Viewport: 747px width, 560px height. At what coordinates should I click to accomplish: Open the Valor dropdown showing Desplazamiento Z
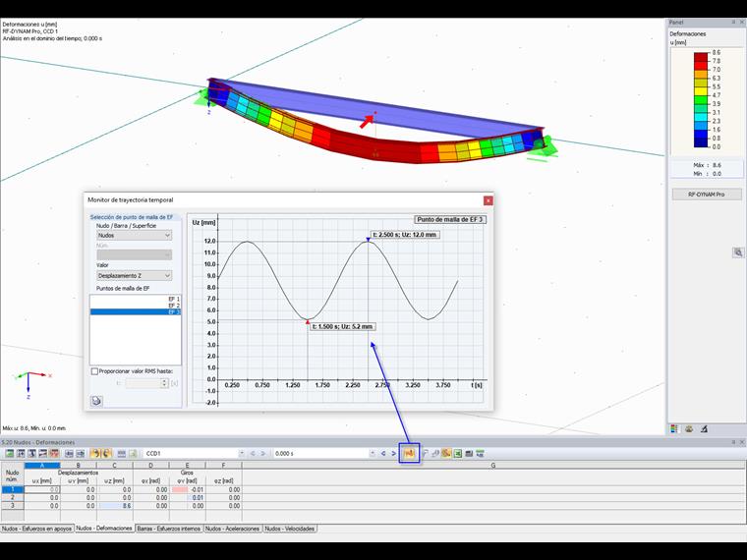[x=134, y=276]
